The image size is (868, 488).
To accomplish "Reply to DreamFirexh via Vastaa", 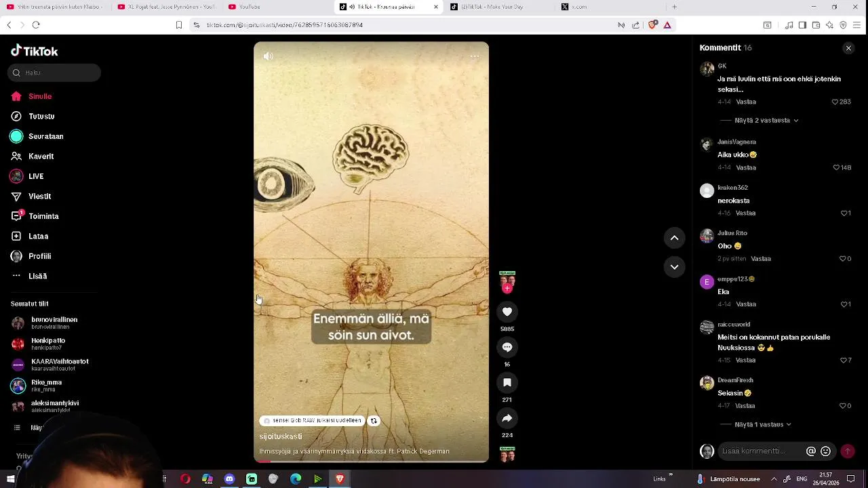I will click(746, 406).
